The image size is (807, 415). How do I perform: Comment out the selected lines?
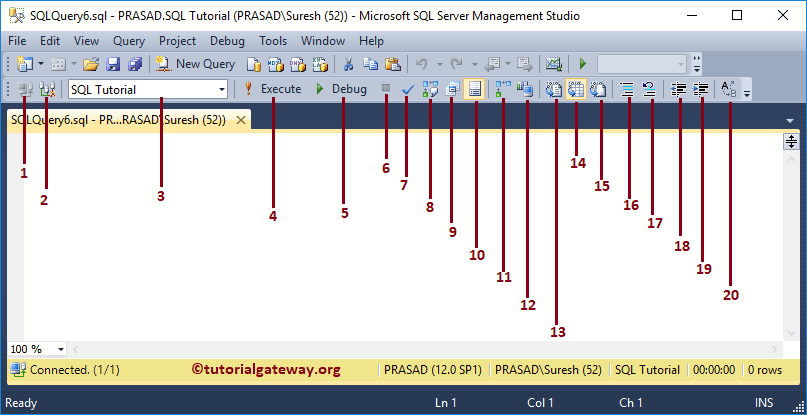click(627, 90)
